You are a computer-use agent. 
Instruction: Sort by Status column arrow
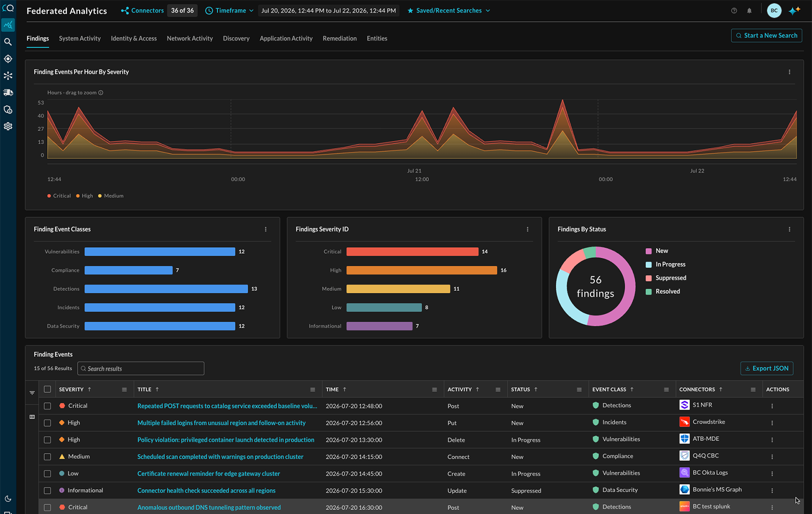(536, 390)
